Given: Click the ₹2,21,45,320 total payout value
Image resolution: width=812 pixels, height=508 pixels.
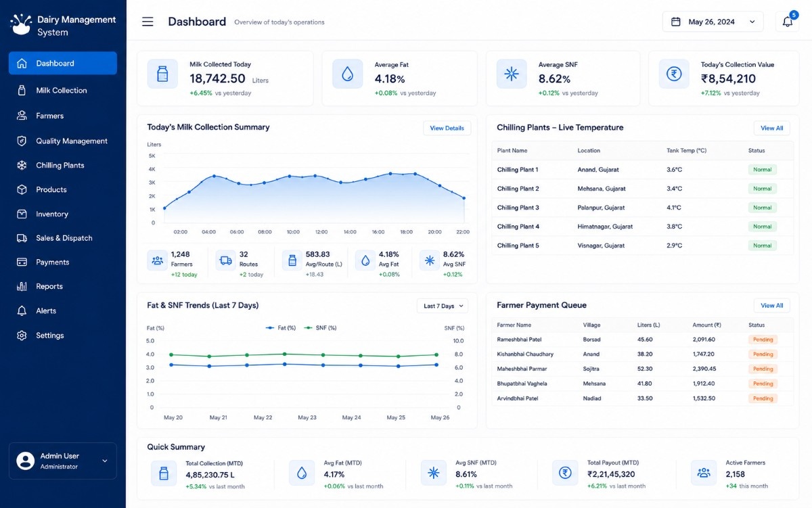Looking at the screenshot, I should [x=611, y=475].
